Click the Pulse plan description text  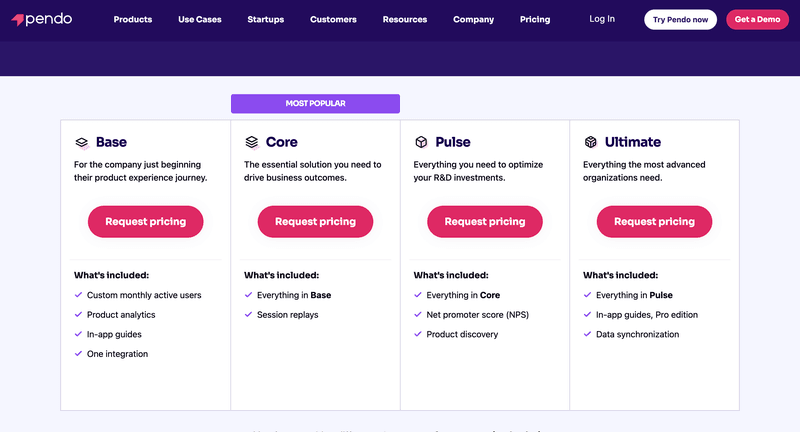pos(478,171)
